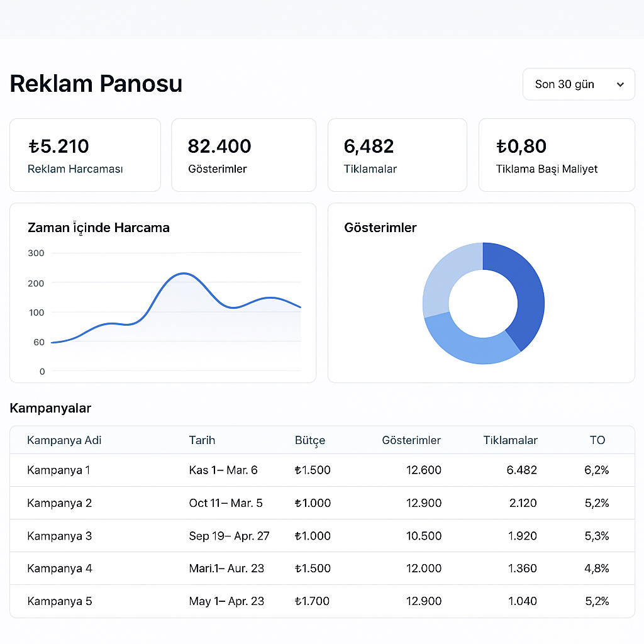644x644 pixels.
Task: Click the chevron arrow in date selector
Action: [620, 85]
